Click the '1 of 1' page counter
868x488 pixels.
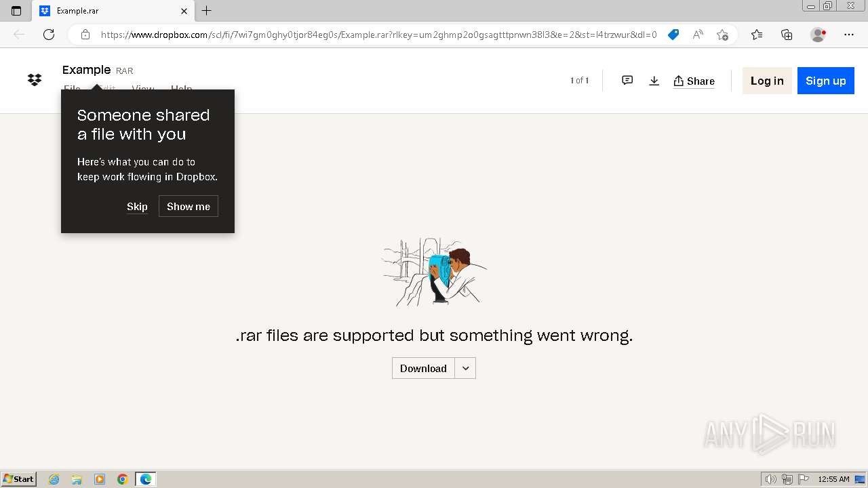(x=579, y=81)
